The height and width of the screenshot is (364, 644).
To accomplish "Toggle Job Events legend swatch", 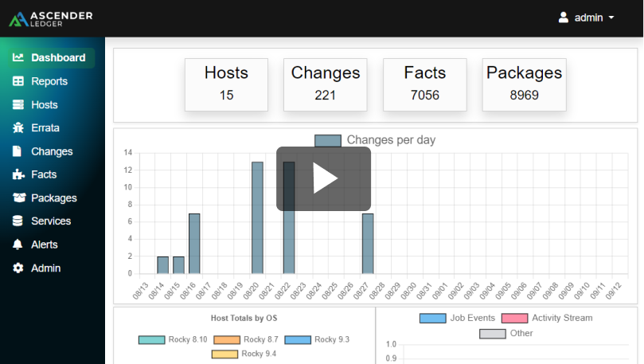I will (433, 318).
